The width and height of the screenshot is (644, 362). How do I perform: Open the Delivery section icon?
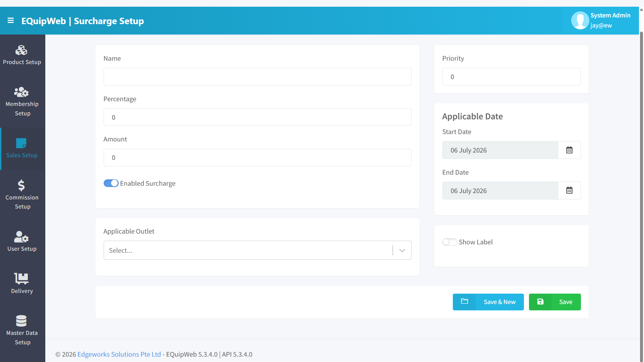[x=21, y=279]
